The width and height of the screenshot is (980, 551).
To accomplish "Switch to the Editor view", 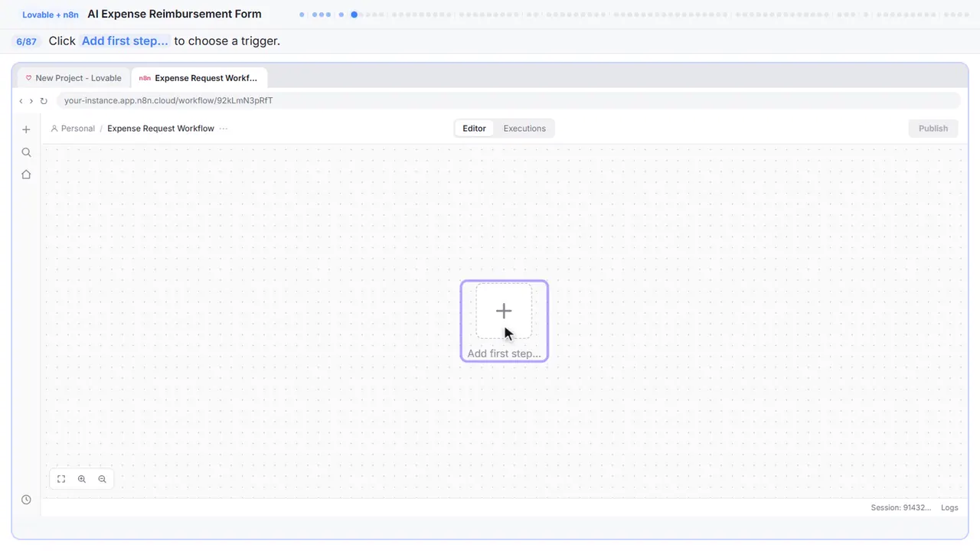I will 474,129.
